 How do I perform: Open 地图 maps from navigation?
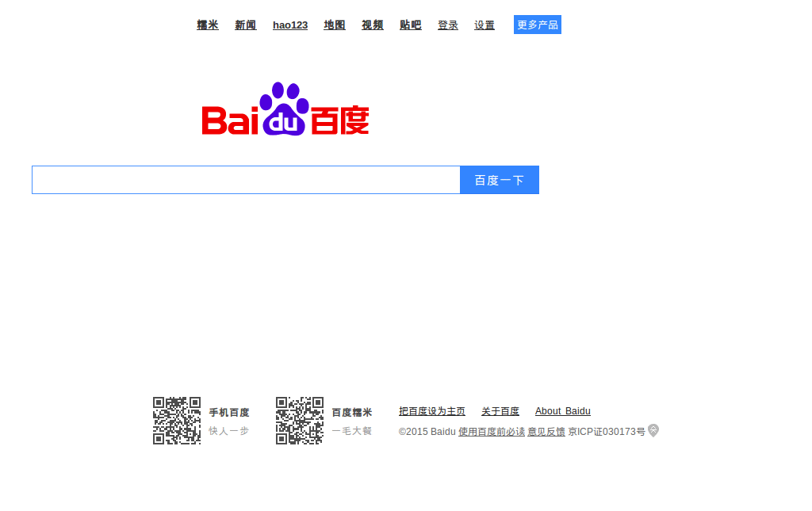click(335, 25)
